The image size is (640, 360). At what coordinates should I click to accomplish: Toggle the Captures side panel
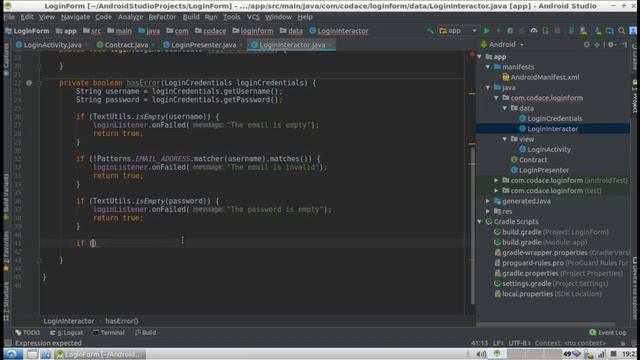[6, 59]
